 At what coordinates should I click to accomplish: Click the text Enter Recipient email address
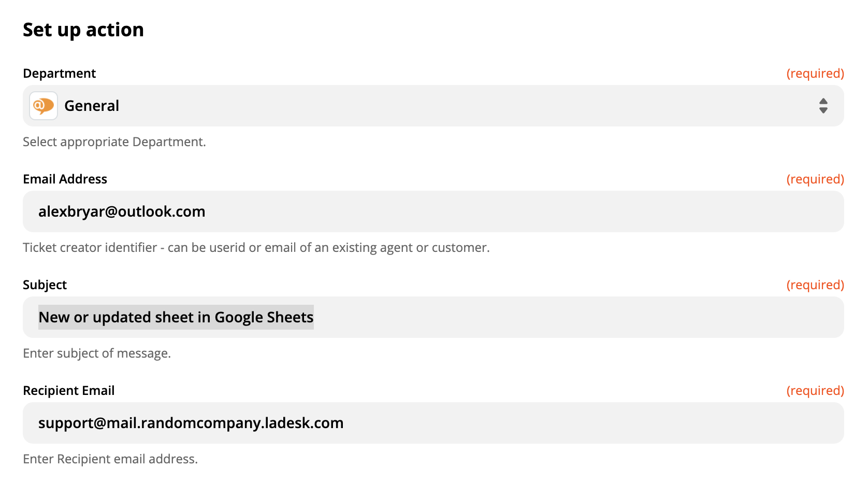point(110,459)
